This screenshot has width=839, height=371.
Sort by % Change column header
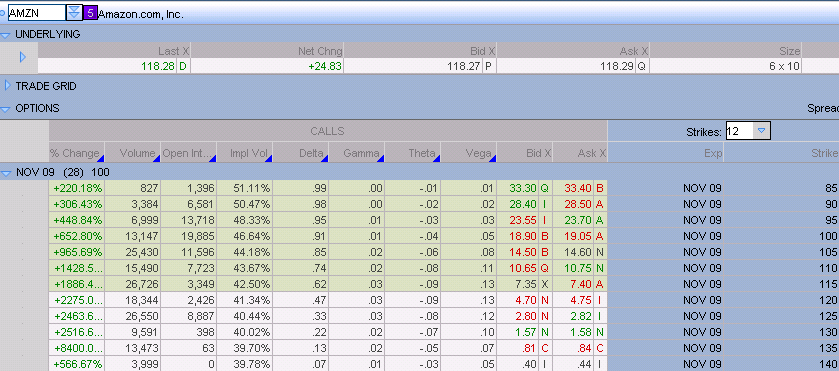click(x=77, y=154)
